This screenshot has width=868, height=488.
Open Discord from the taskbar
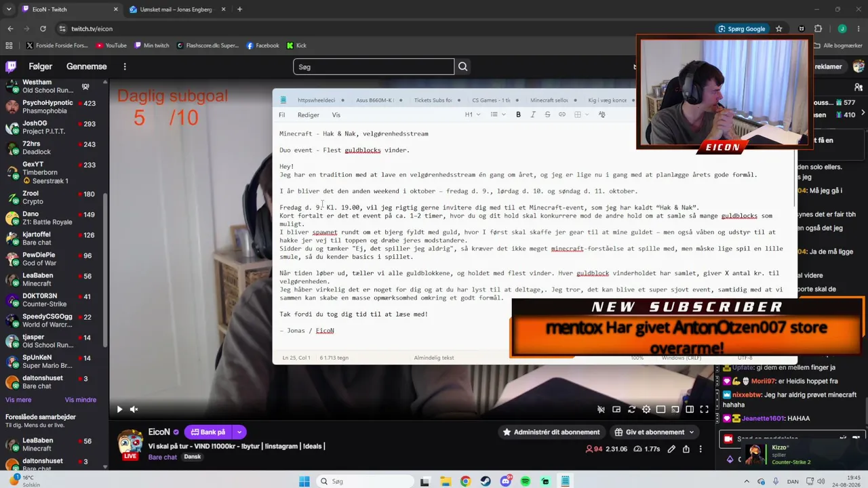coord(506,481)
